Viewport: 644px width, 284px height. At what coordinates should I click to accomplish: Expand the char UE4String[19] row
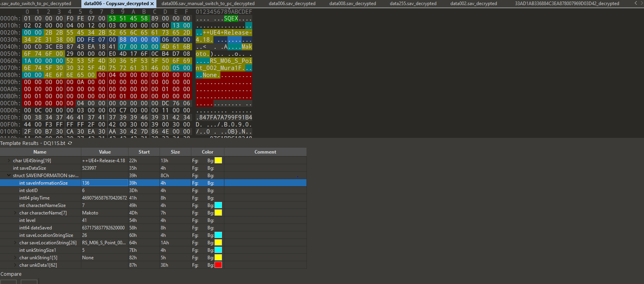click(x=9, y=161)
